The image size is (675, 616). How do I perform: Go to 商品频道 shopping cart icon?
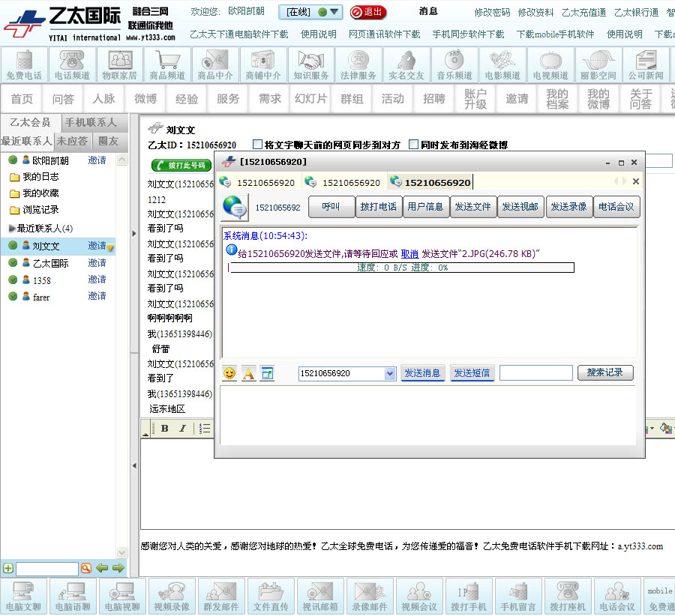pyautogui.click(x=167, y=65)
